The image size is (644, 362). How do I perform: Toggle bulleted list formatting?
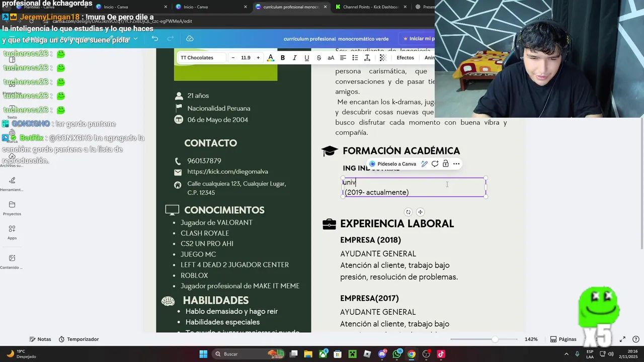point(355,58)
